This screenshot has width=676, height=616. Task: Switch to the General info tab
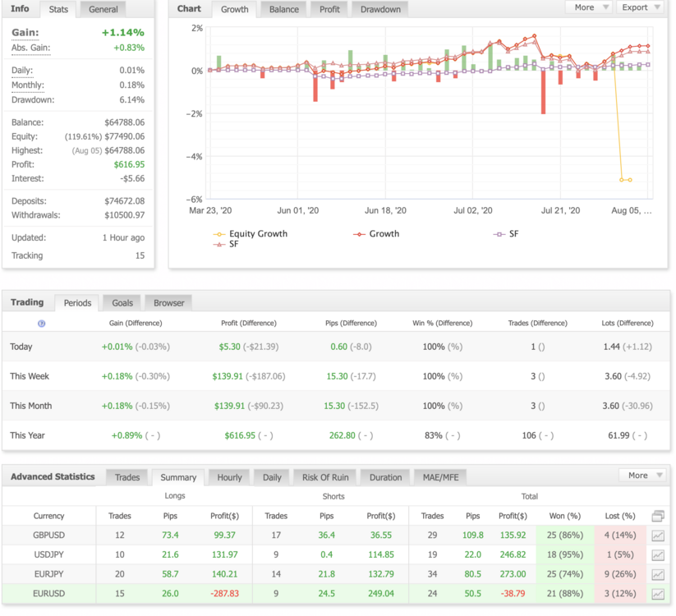[x=103, y=9]
